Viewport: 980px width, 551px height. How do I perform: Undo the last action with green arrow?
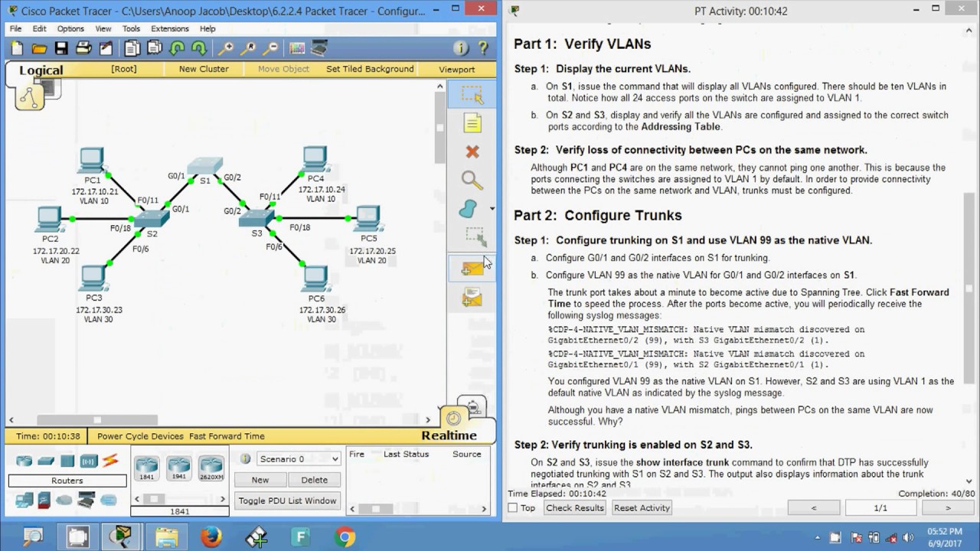tap(177, 48)
